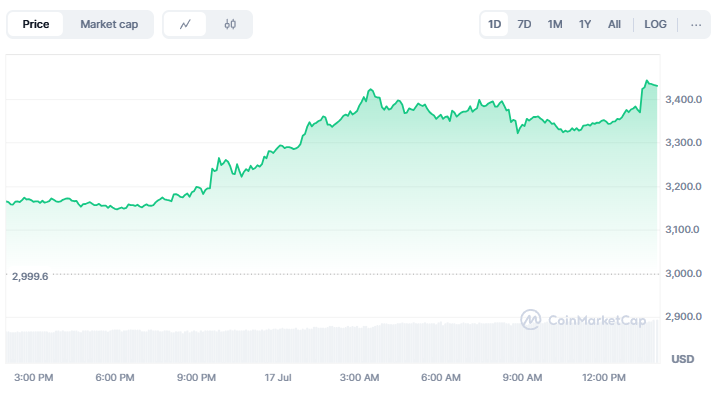Click the 6:00 PM time axis label
This screenshot has width=716, height=393.
coord(115,377)
